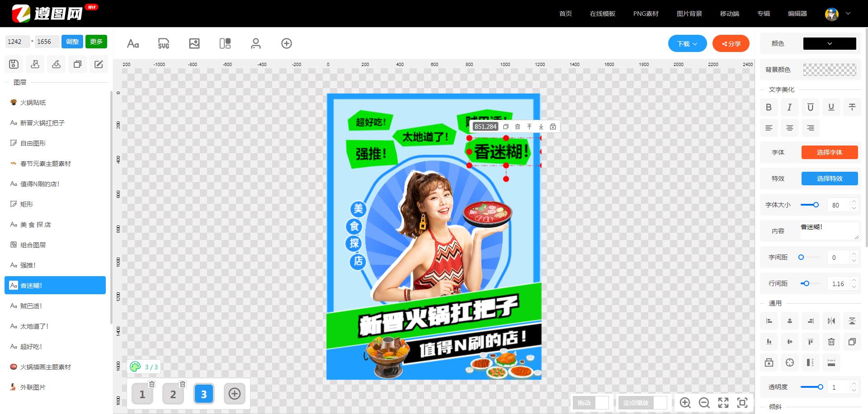Toggle the 定点缩放 switch
This screenshot has height=414, width=868.
tap(660, 403)
